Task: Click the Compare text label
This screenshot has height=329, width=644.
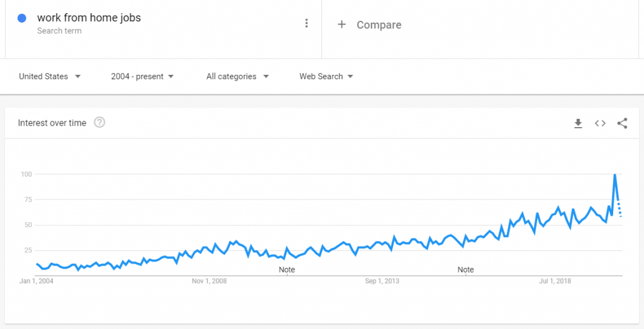Action: pyautogui.click(x=379, y=25)
